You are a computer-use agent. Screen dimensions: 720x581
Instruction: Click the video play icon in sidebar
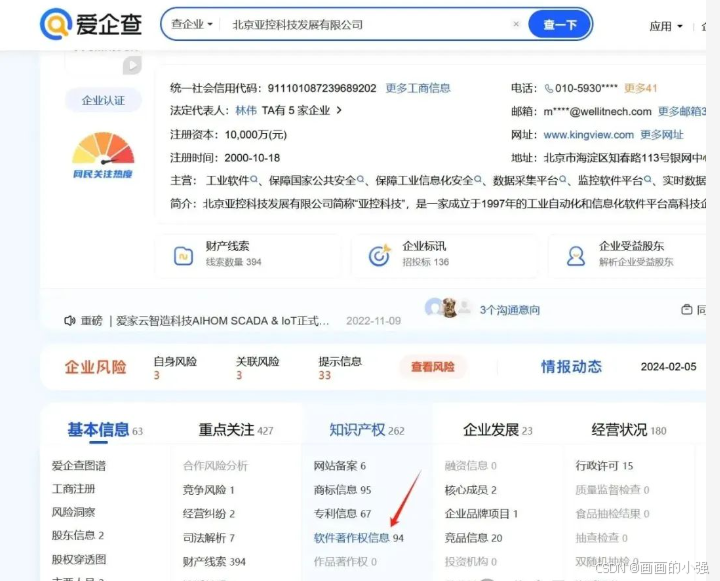[132, 65]
